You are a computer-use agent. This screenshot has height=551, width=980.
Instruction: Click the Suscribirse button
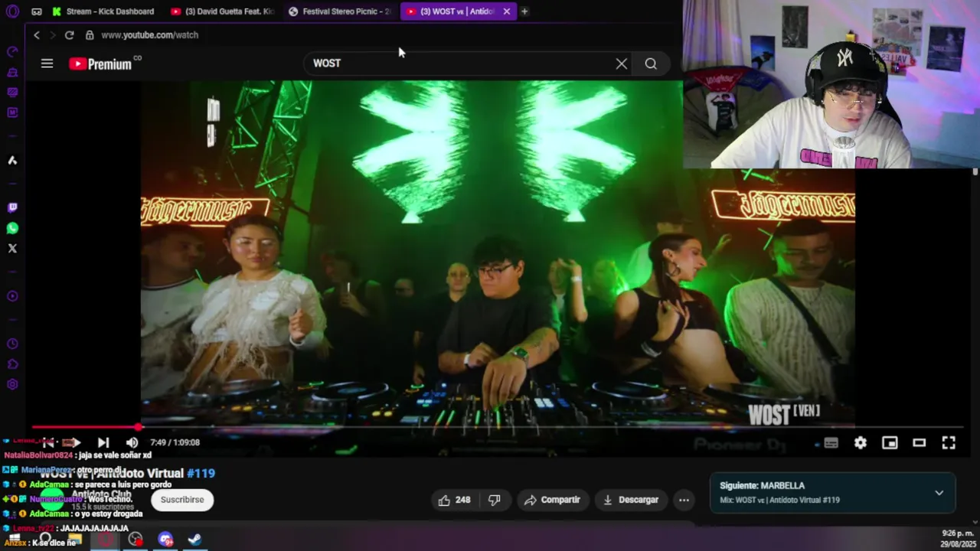tap(182, 500)
